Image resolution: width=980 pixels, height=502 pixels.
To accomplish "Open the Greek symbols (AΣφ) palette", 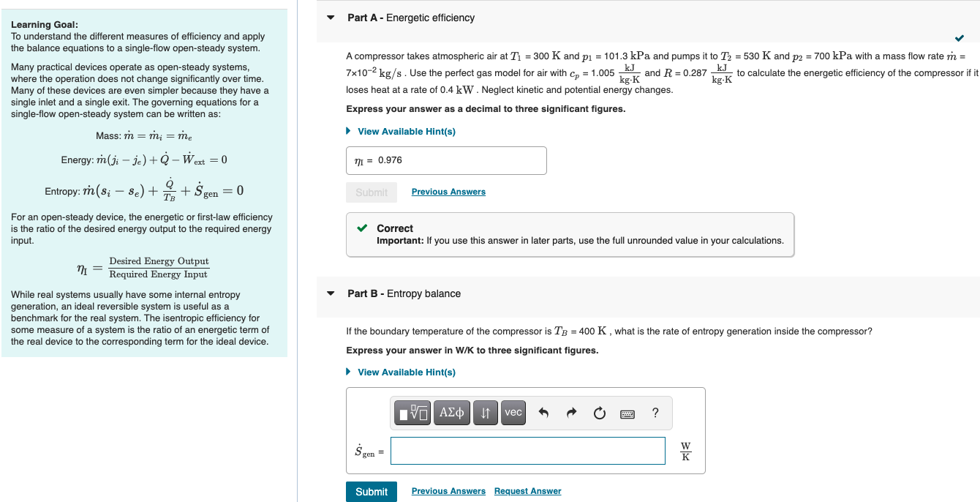I will click(x=451, y=412).
